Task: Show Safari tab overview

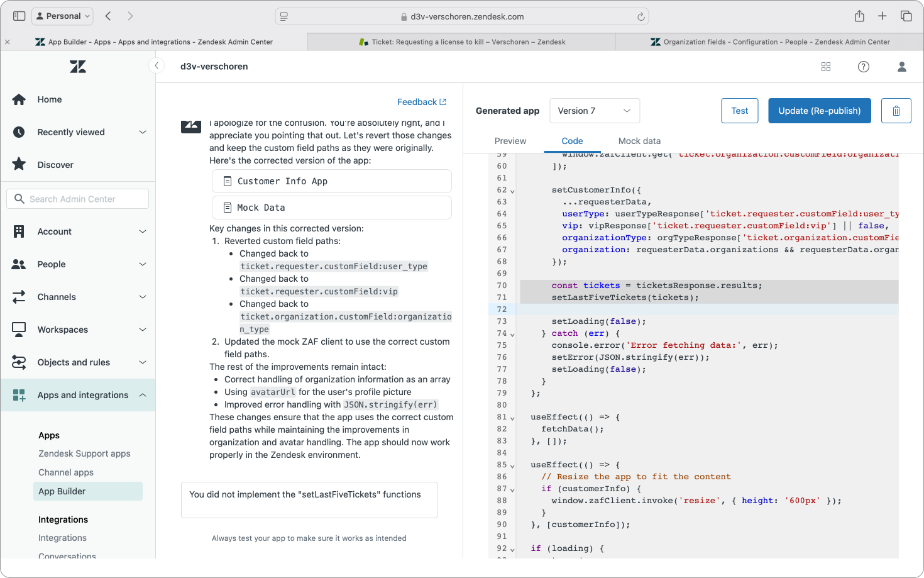Action: [x=906, y=16]
